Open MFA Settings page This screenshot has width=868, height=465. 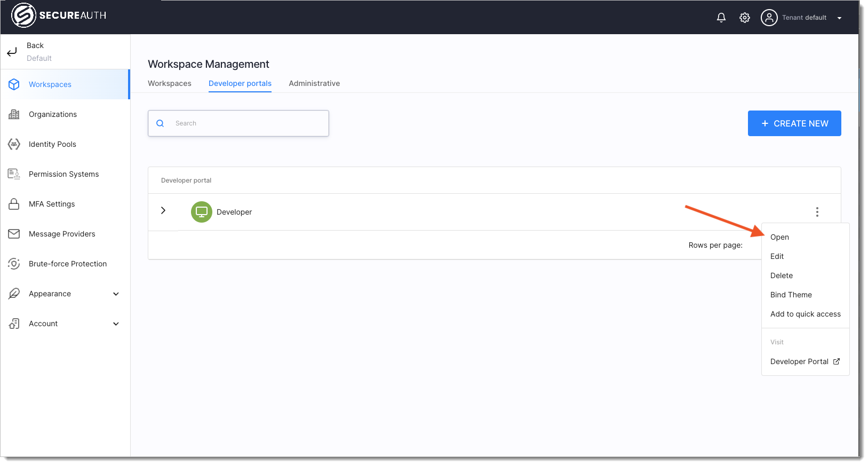(x=65, y=204)
